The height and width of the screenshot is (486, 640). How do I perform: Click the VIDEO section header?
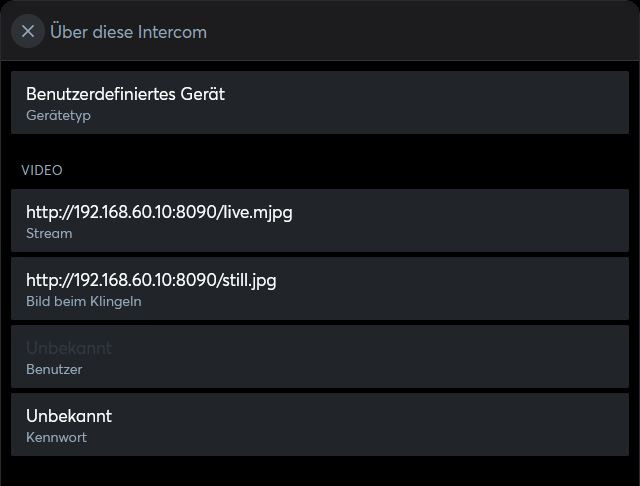point(42,170)
